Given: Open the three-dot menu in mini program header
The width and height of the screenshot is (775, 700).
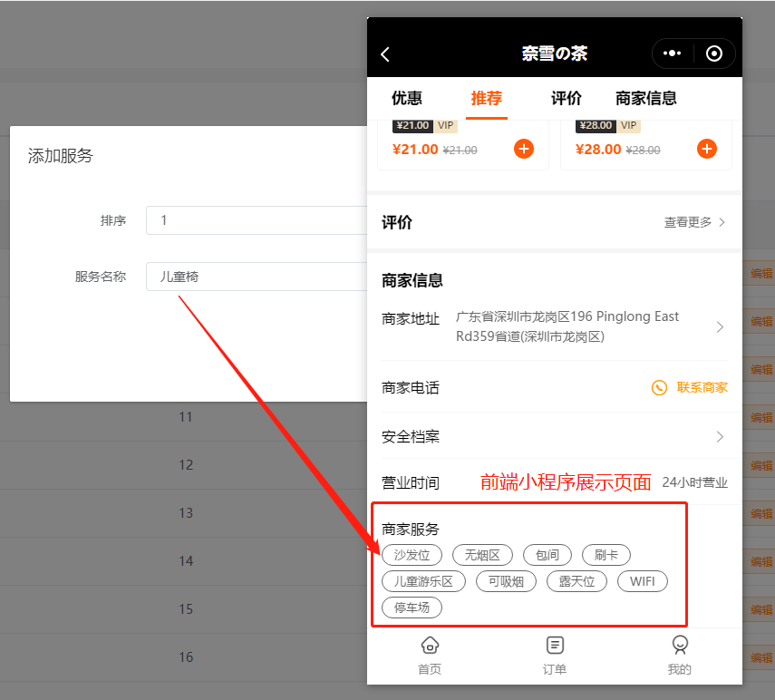Looking at the screenshot, I should pyautogui.click(x=673, y=53).
